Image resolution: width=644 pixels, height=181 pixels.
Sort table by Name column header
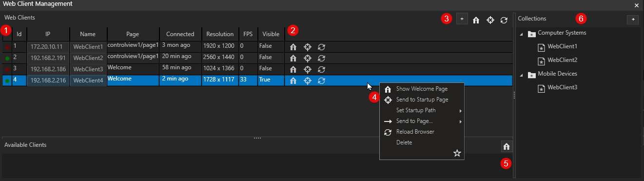[88, 34]
